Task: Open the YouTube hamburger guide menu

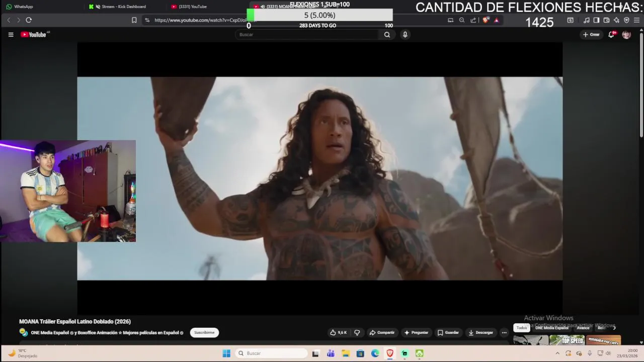Action: (11, 35)
